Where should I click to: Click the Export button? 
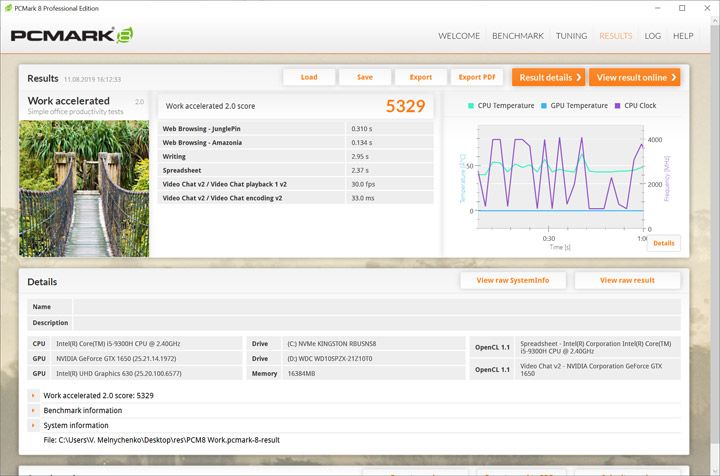tap(421, 77)
